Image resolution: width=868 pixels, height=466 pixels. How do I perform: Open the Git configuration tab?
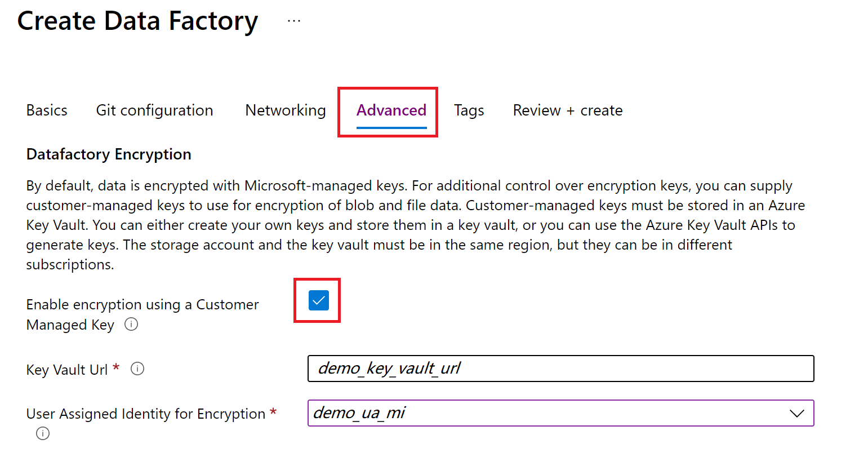point(154,110)
